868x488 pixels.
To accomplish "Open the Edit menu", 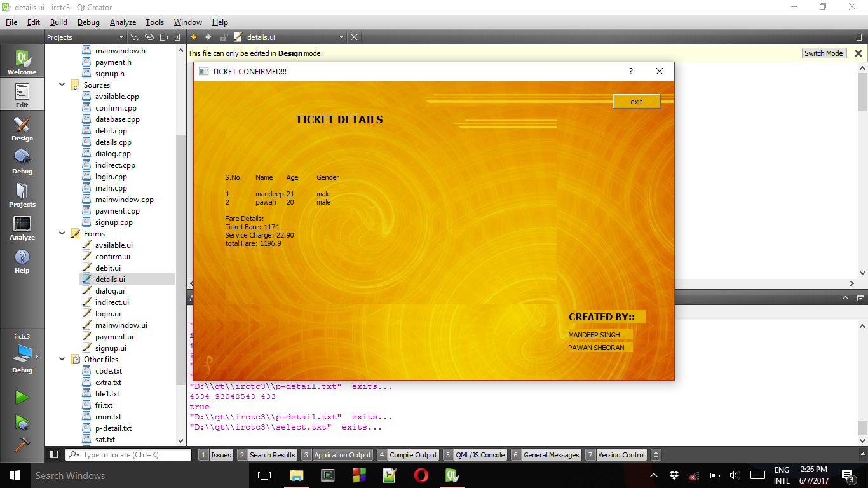I will coord(34,22).
